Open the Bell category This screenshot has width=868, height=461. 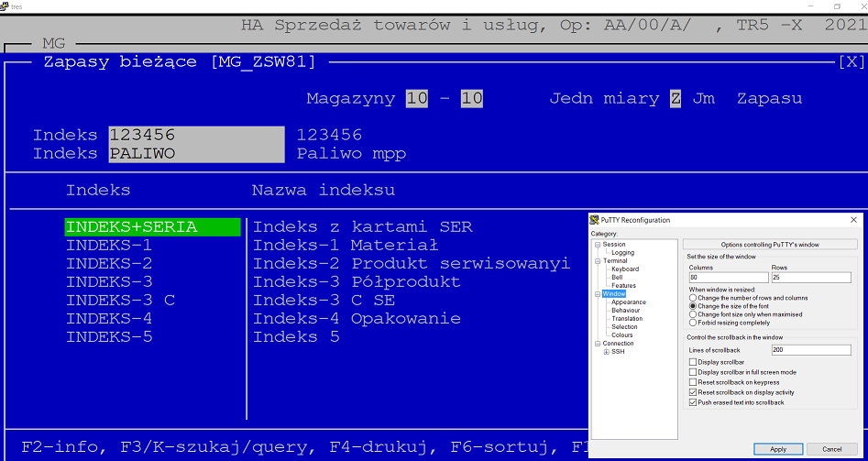tap(617, 278)
